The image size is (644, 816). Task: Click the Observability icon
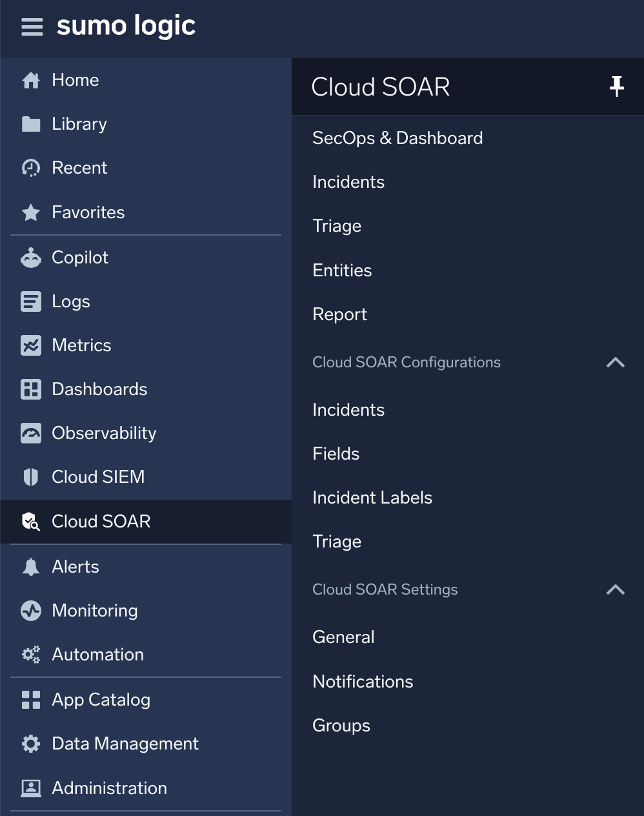(x=31, y=433)
